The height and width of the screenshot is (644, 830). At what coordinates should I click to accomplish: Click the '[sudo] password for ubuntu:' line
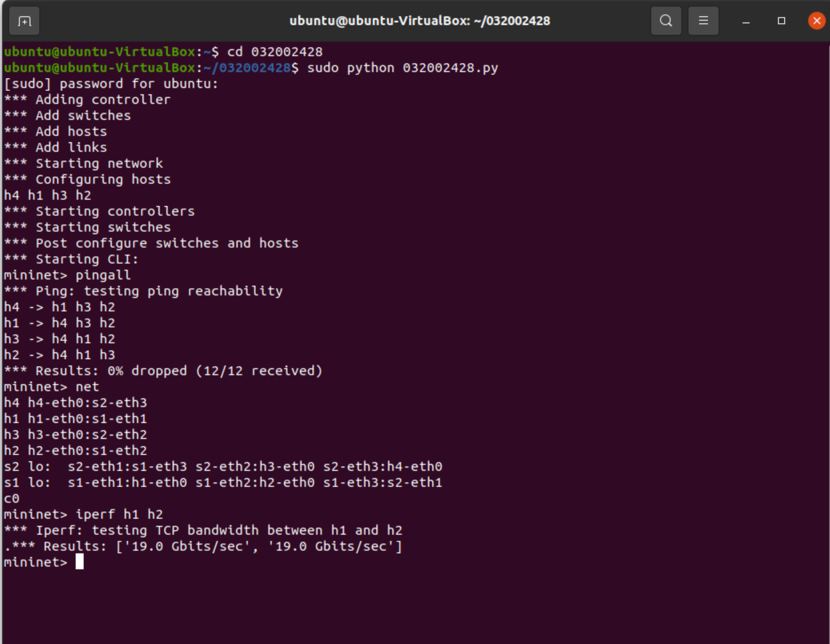111,84
